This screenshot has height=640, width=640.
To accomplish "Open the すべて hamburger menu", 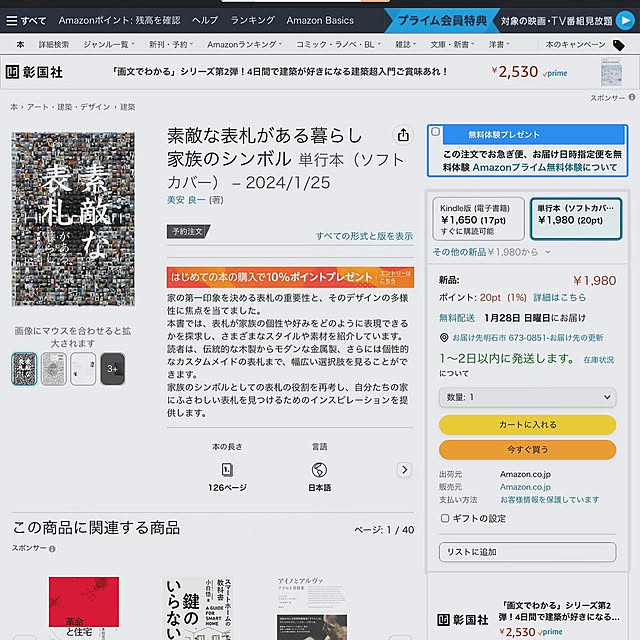I will (x=26, y=20).
